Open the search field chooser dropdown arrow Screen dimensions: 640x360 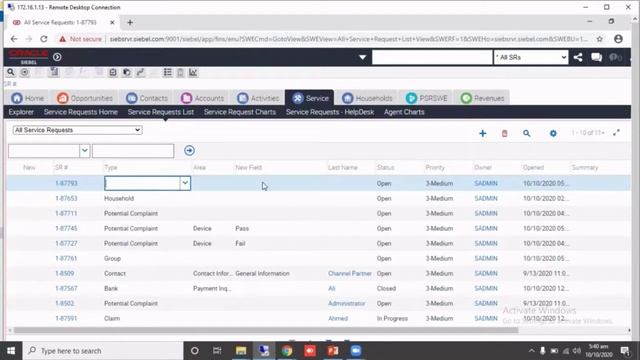84,151
